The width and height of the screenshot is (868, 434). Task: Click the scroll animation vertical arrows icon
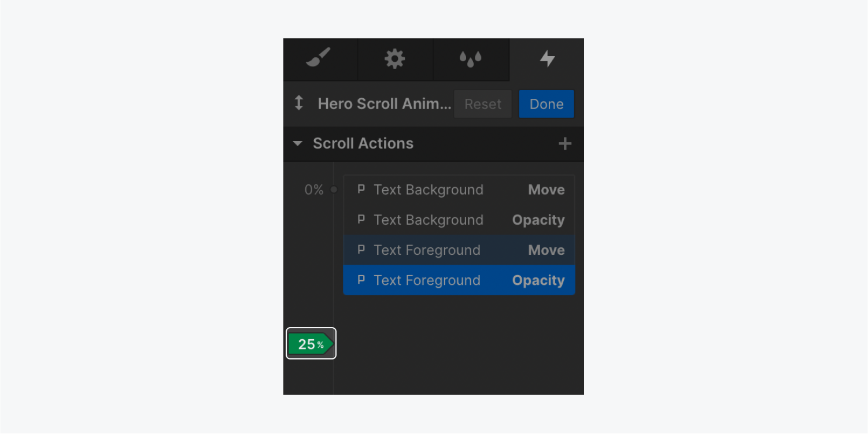coord(299,103)
